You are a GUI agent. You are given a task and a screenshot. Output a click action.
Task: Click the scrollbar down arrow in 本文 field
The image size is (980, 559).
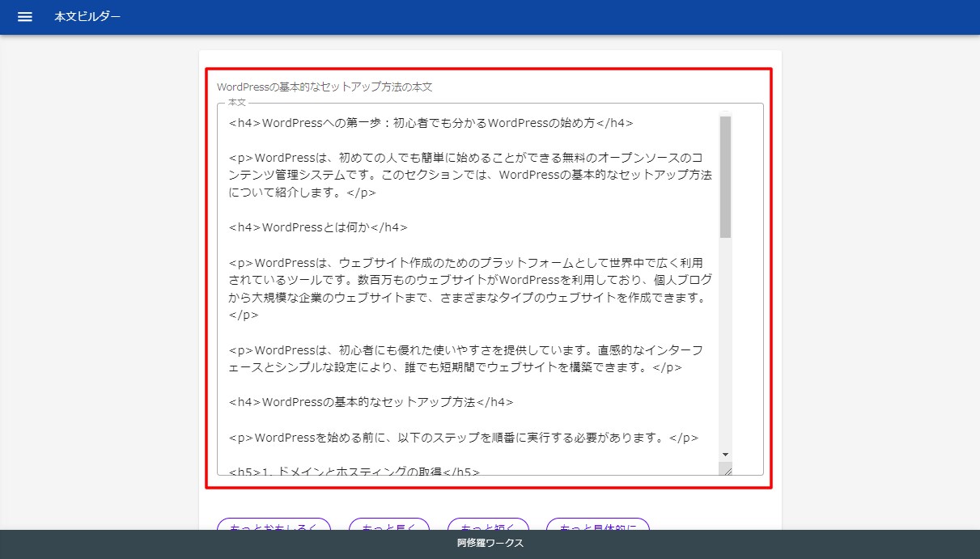(x=725, y=455)
